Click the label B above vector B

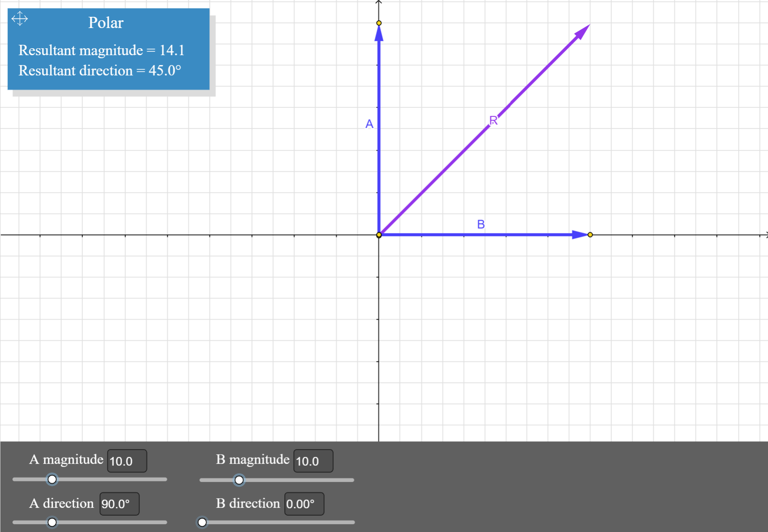480,224
